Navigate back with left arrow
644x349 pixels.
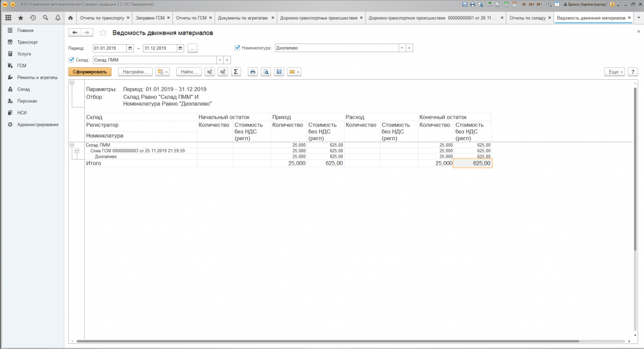pos(74,33)
